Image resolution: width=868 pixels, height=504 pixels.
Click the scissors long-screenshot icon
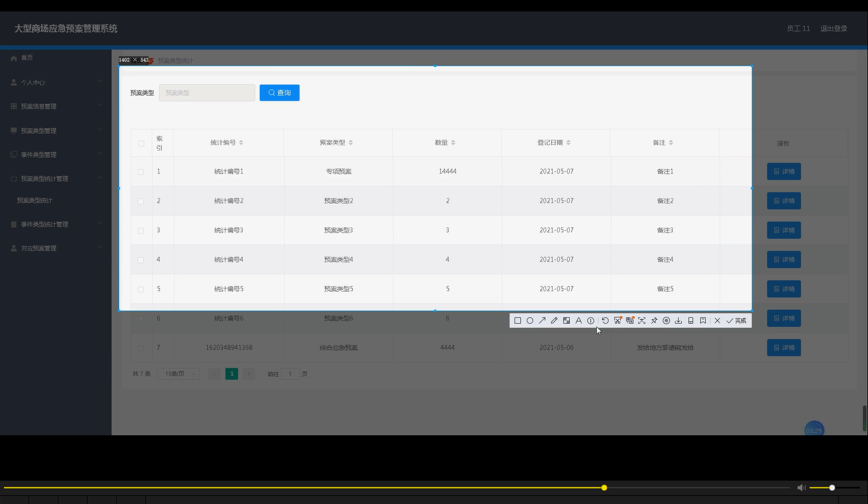618,321
